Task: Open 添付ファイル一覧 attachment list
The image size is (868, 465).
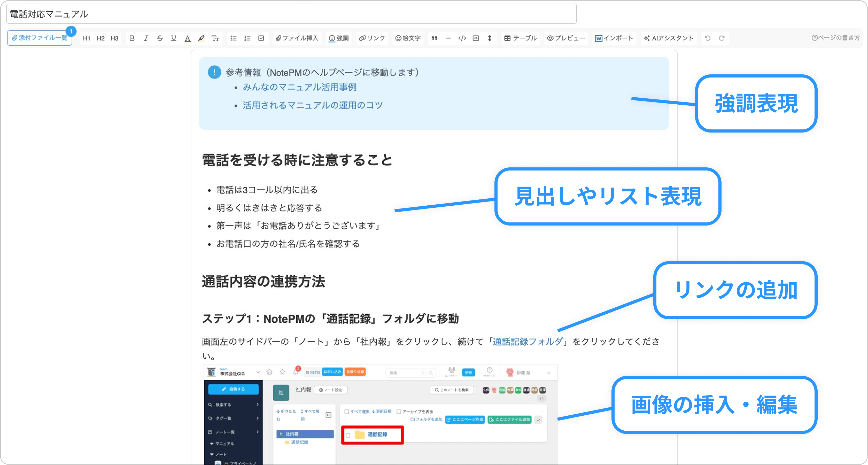Action: tap(40, 38)
